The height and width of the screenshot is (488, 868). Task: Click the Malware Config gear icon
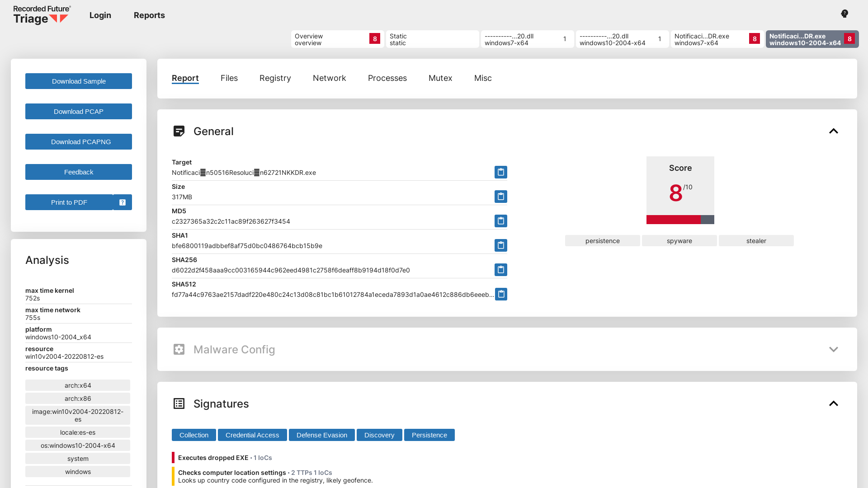[x=179, y=349]
